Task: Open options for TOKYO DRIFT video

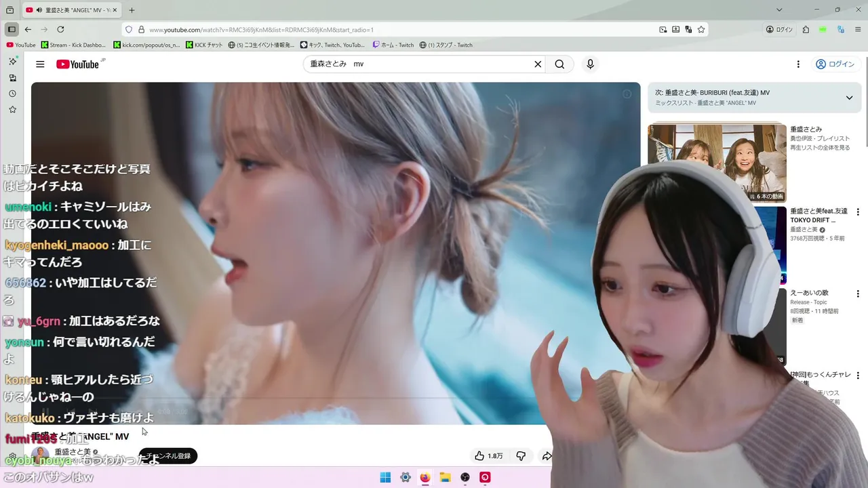Action: [858, 212]
